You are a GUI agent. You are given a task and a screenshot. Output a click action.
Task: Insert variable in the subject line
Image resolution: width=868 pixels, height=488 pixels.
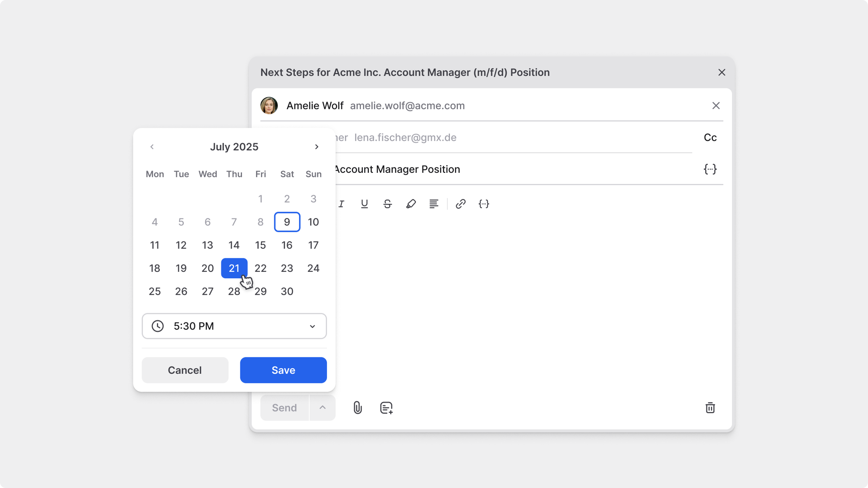(x=710, y=169)
